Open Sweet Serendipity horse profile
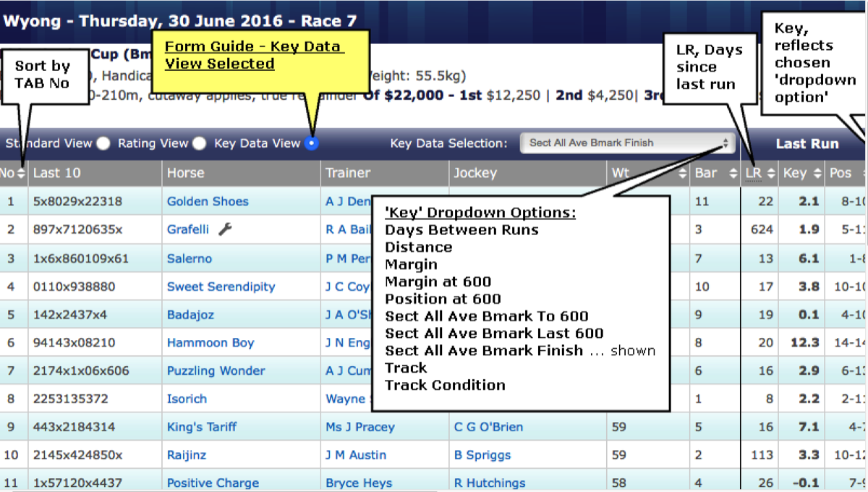 pyautogui.click(x=221, y=287)
